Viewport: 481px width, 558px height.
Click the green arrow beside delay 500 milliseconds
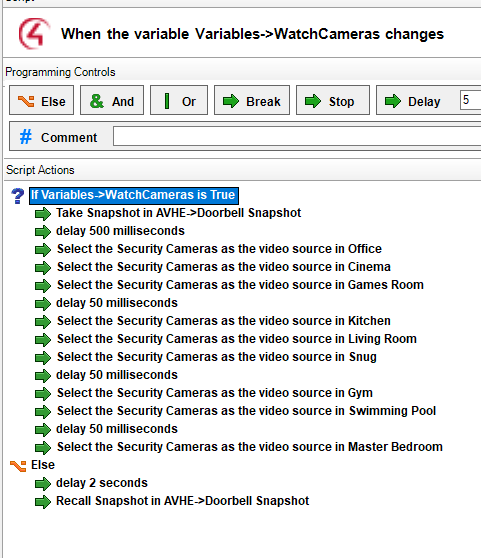43,232
